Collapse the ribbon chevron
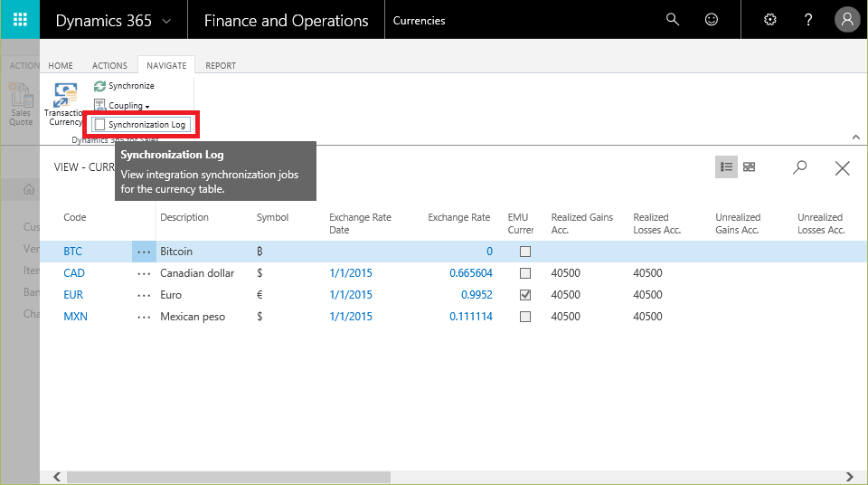 coord(856,137)
